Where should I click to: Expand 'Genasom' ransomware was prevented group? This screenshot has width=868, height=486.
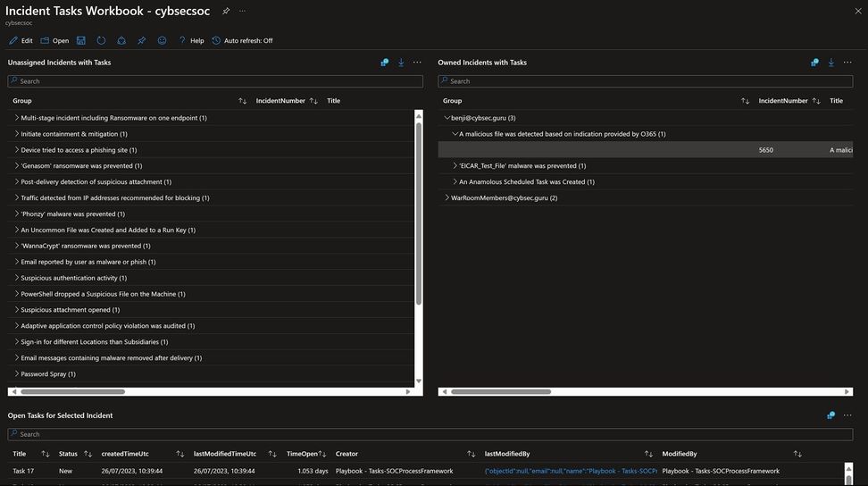point(17,165)
